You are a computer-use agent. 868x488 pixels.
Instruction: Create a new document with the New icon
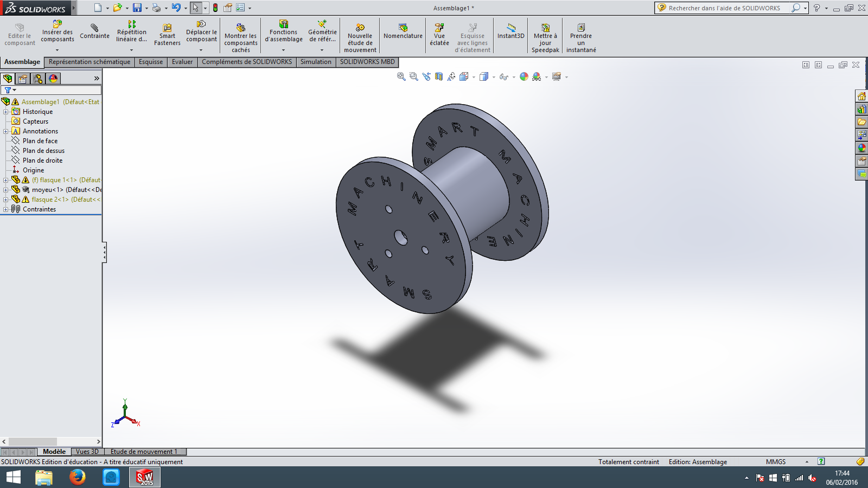pyautogui.click(x=98, y=8)
